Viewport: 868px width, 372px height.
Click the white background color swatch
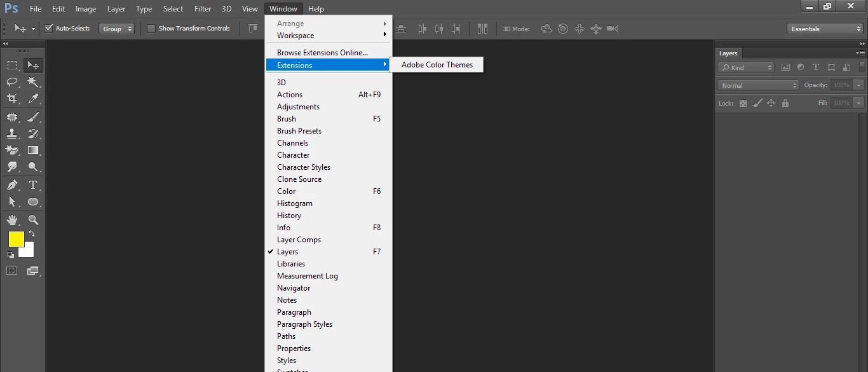click(29, 251)
